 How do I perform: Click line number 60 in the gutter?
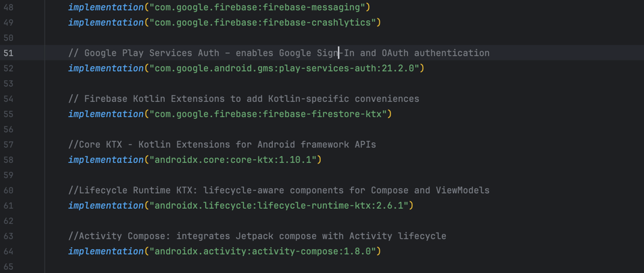[8, 191]
